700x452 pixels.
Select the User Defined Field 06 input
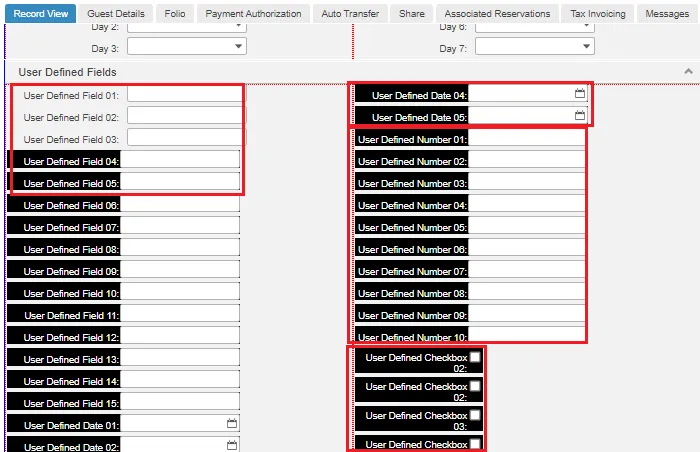tap(180, 204)
